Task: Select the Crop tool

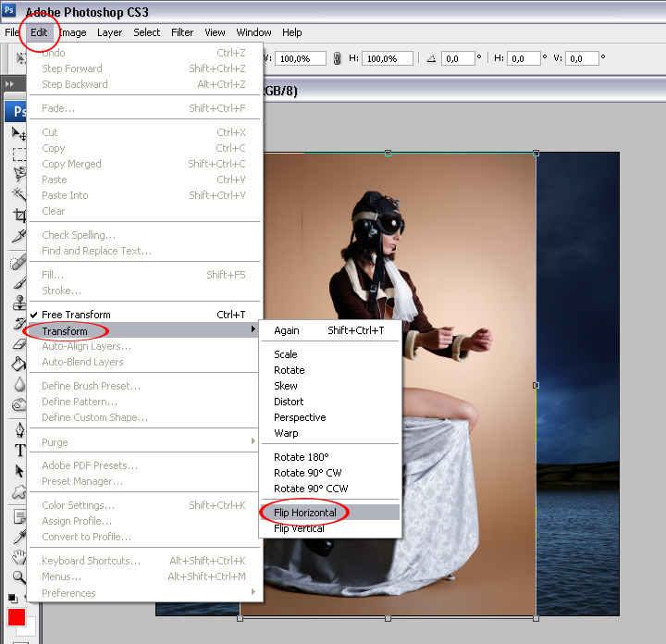Action: point(18,216)
